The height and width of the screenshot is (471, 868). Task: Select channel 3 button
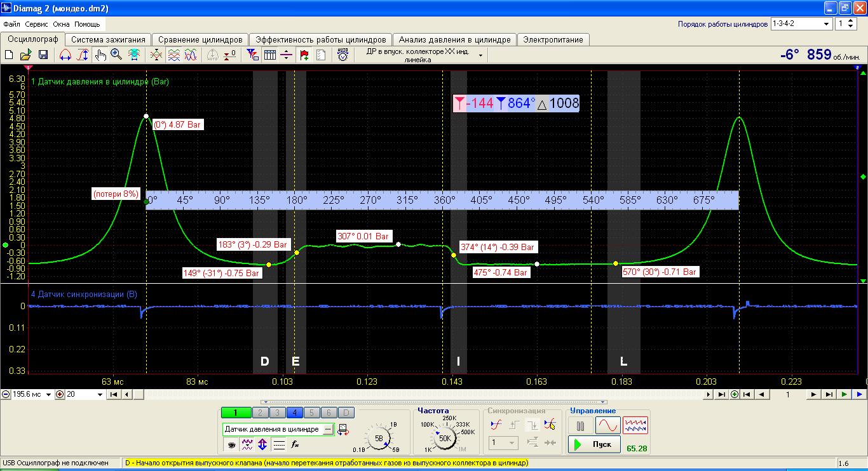coord(277,413)
